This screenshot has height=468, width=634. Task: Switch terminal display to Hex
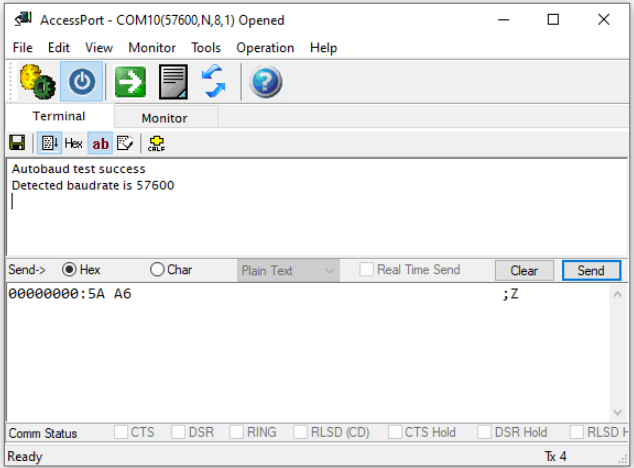click(x=74, y=143)
